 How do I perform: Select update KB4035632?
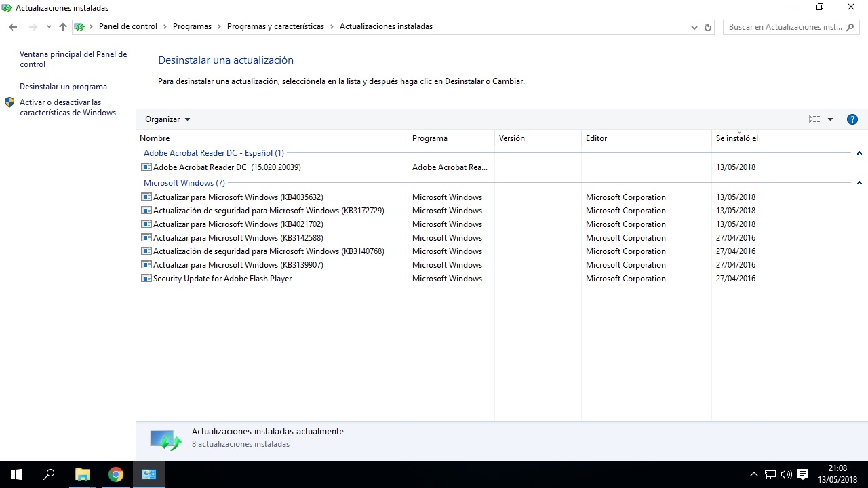coord(238,197)
